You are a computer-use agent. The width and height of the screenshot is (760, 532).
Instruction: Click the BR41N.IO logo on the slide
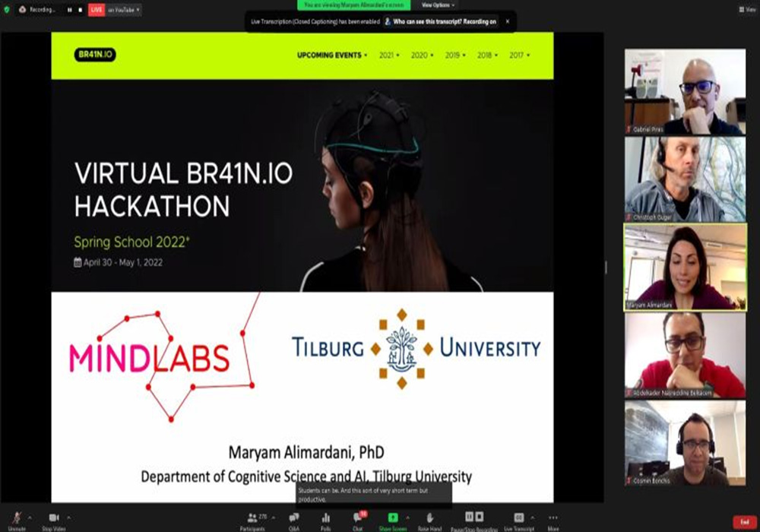(x=95, y=54)
